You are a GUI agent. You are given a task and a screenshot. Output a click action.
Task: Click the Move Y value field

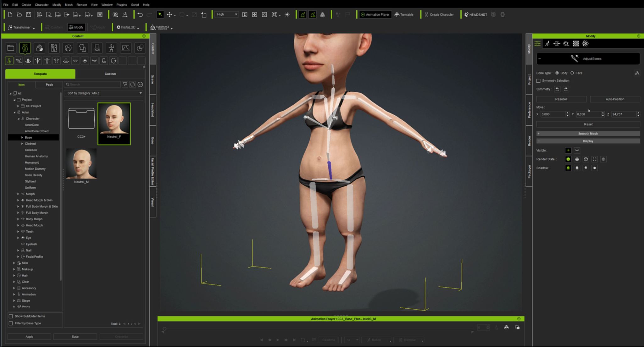(x=588, y=114)
